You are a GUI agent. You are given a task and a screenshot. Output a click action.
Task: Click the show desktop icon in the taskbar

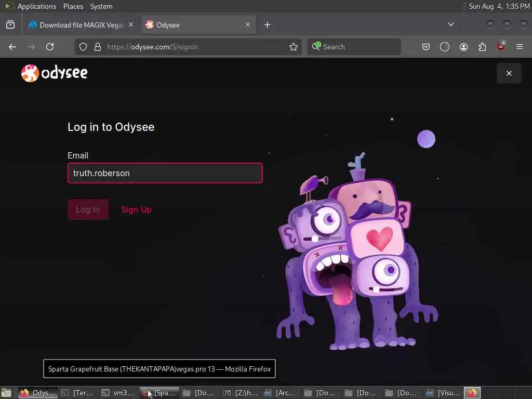click(x=6, y=393)
